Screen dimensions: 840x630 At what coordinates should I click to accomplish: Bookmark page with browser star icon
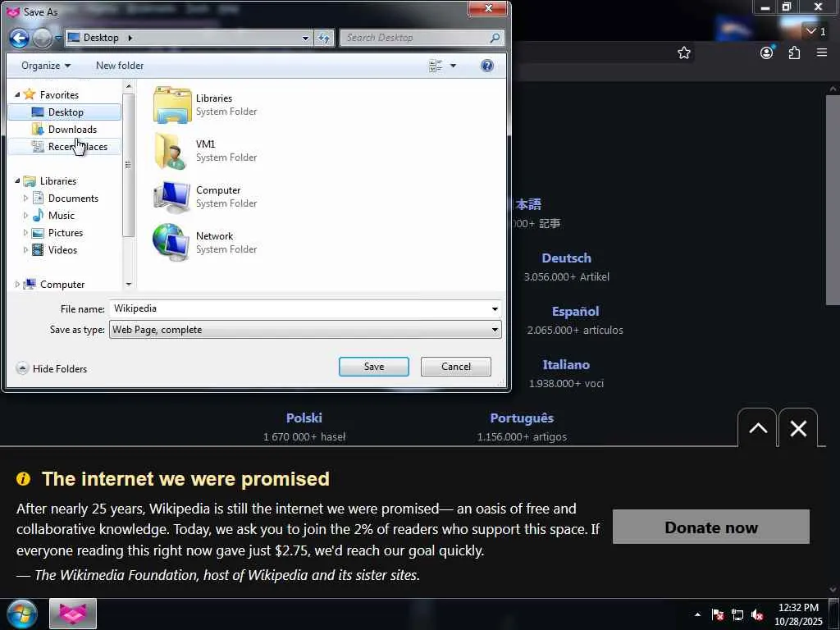point(683,52)
